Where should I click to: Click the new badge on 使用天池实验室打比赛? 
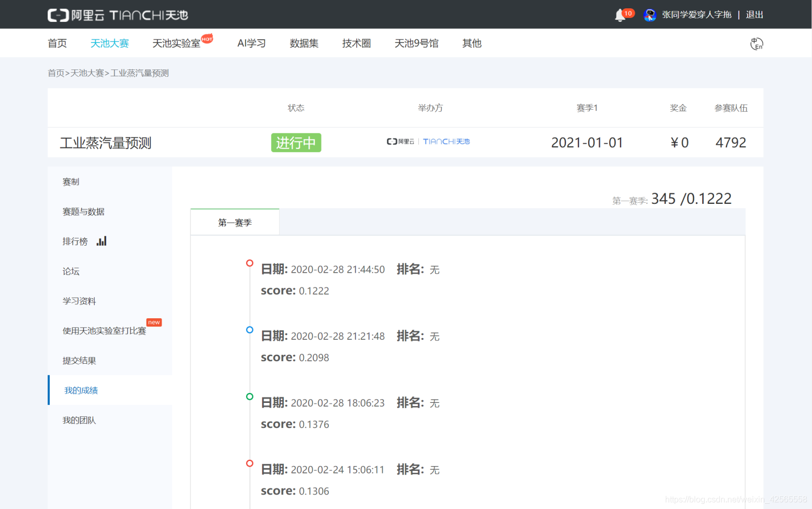(154, 322)
